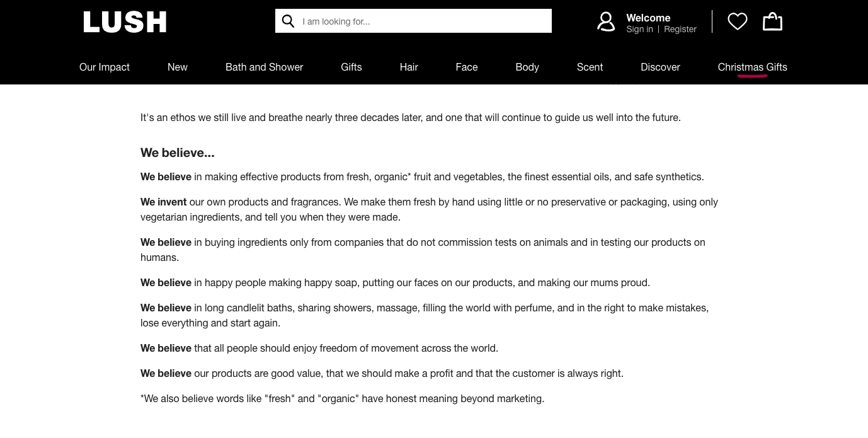Select Gifts in the navigation bar

pos(351,67)
